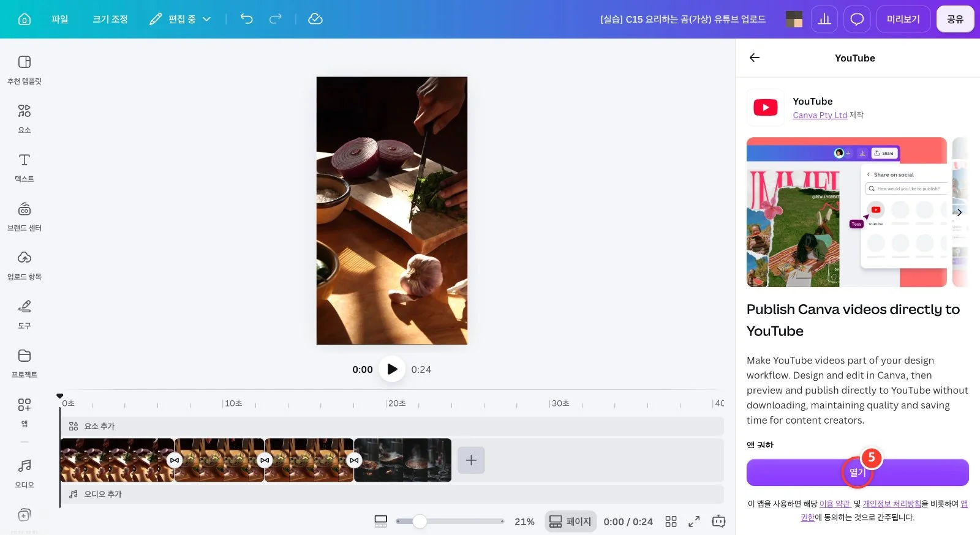Open the 이용 약관 terms link
Image resolution: width=980 pixels, height=535 pixels.
coord(835,504)
